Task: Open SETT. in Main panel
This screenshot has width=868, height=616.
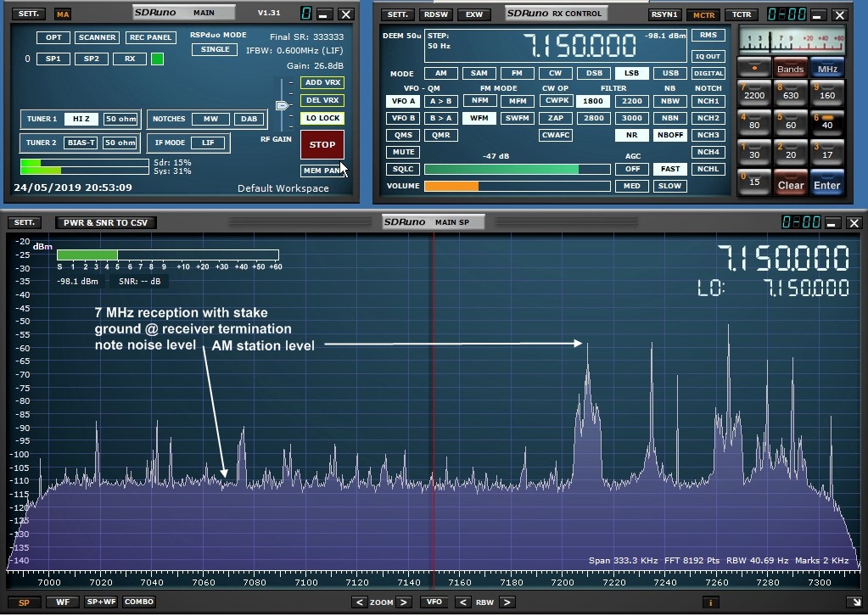Action: tap(28, 14)
